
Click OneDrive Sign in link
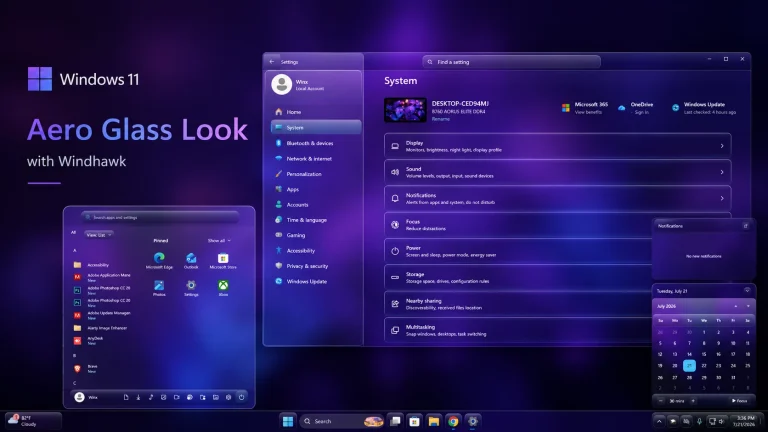pos(642,113)
